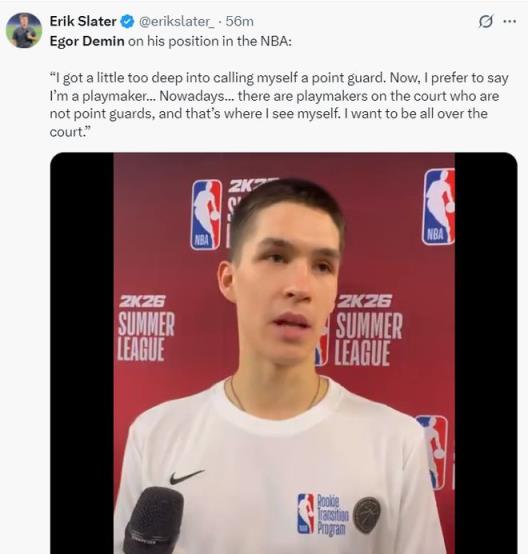Play the Egor Demin interview video
Viewport: 528px width, 554px height.
coord(284,353)
